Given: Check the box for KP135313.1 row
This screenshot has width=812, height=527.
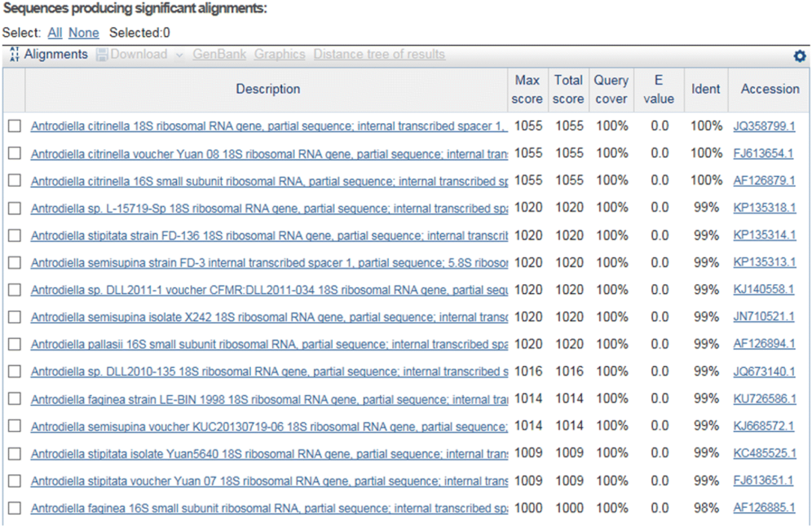Looking at the screenshot, I should [14, 262].
